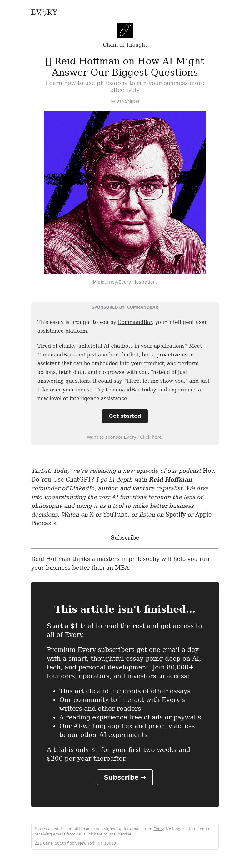Image resolution: width=250 pixels, height=868 pixels.
Task: Watch the episode on X
Action: 91,515
